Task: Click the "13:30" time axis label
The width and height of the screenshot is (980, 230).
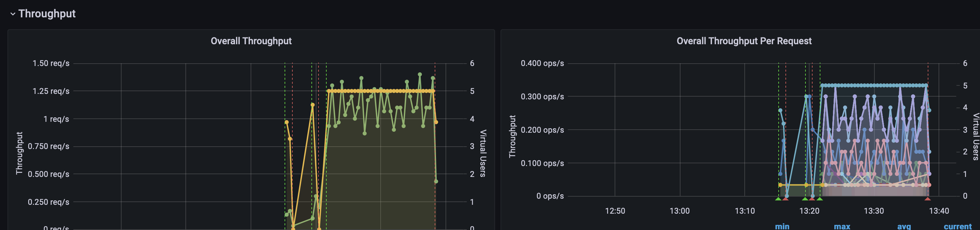Action: pos(874,211)
